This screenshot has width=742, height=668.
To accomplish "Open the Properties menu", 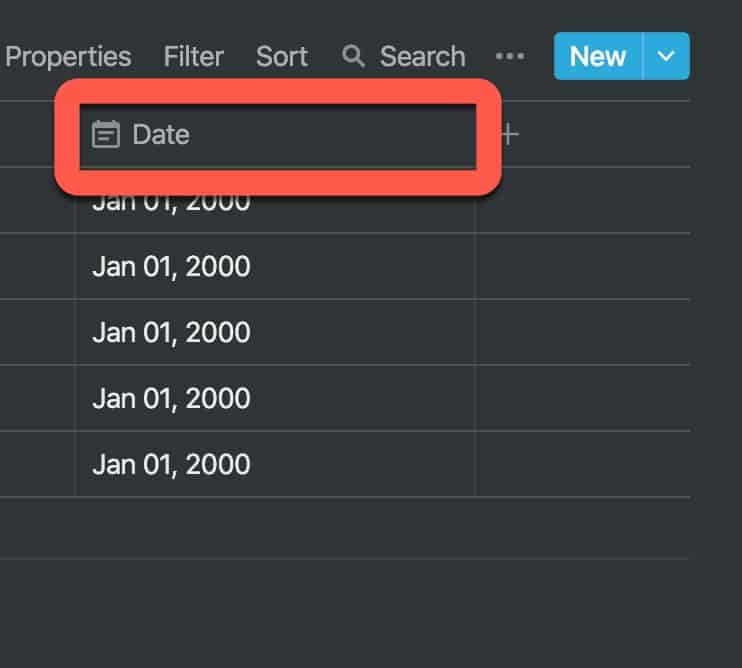I will click(68, 56).
